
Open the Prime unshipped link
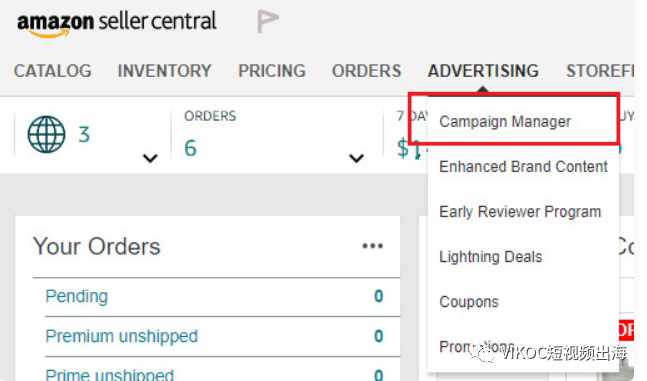pos(110,375)
